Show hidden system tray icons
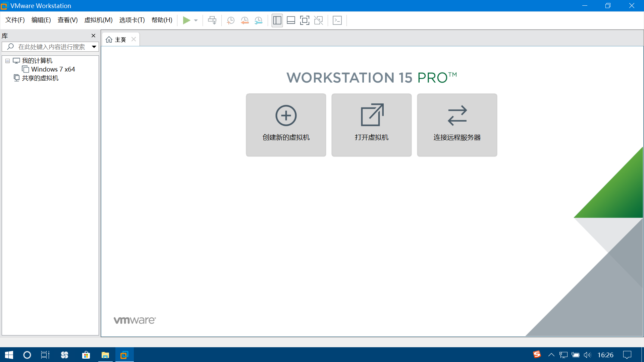This screenshot has height=362, width=644. tap(551, 355)
